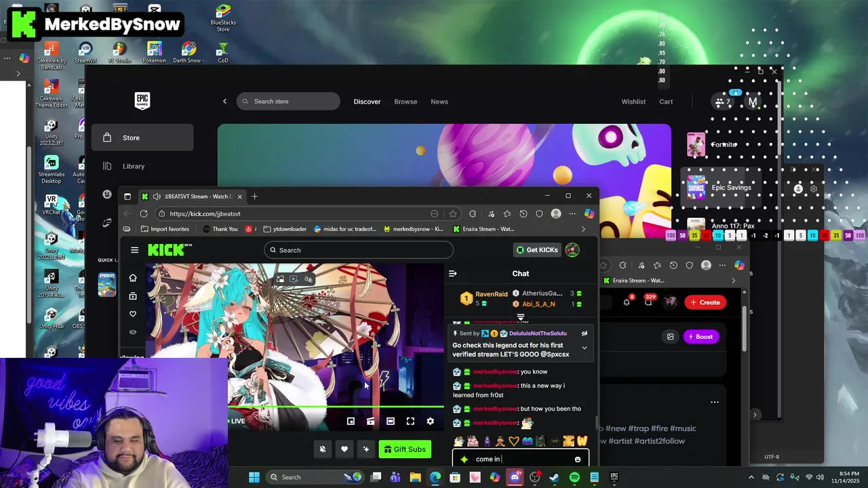Expand the pinned chat message chevron
Image resolution: width=868 pixels, height=488 pixels.
pos(585,348)
